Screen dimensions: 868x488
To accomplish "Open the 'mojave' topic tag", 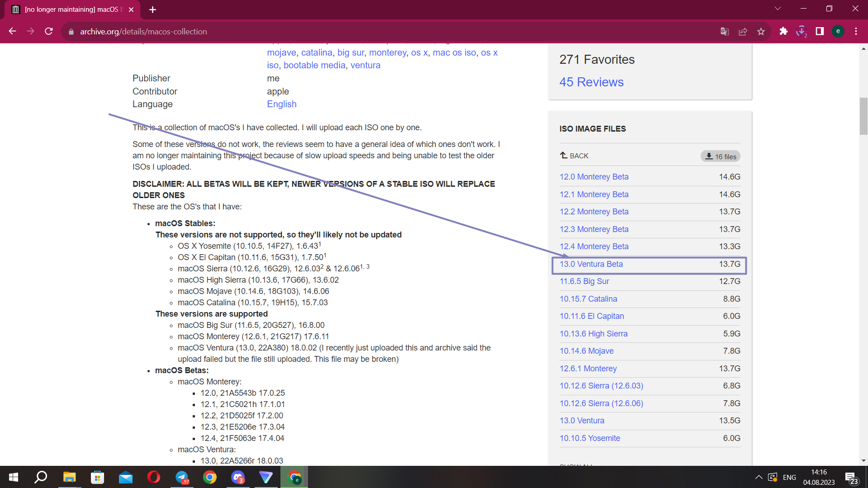I will [281, 52].
